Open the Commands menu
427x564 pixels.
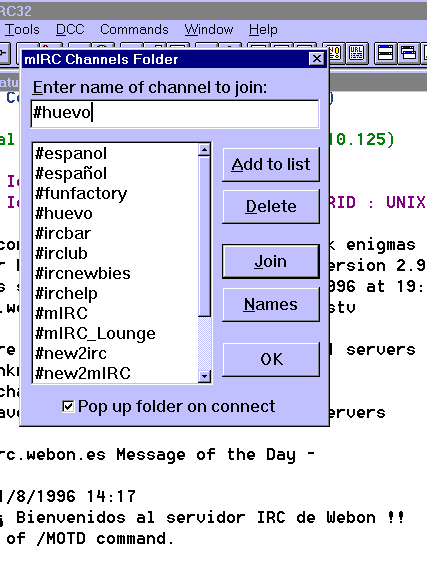[134, 29]
